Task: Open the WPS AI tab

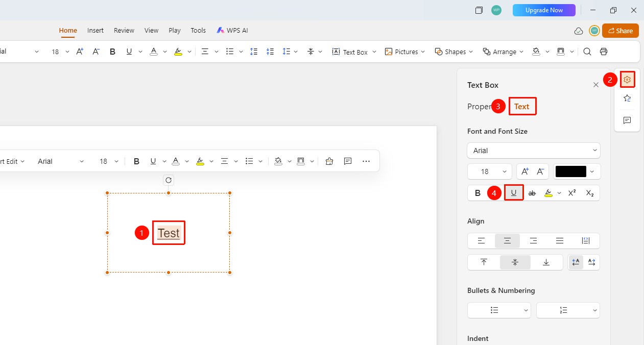Action: click(232, 31)
